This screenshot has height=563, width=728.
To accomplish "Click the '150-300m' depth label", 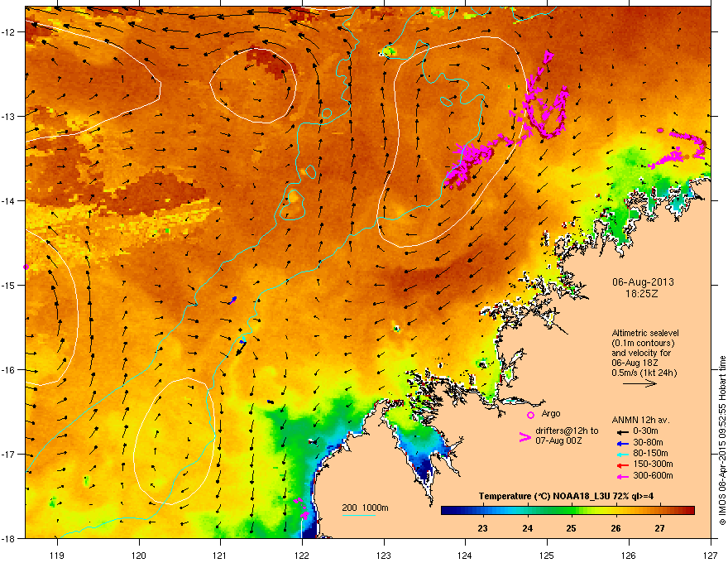I will click(653, 464).
